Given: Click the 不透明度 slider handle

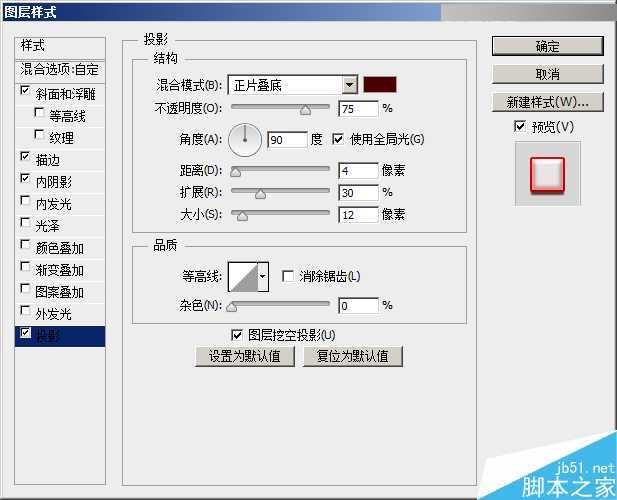Looking at the screenshot, I should coord(305,111).
